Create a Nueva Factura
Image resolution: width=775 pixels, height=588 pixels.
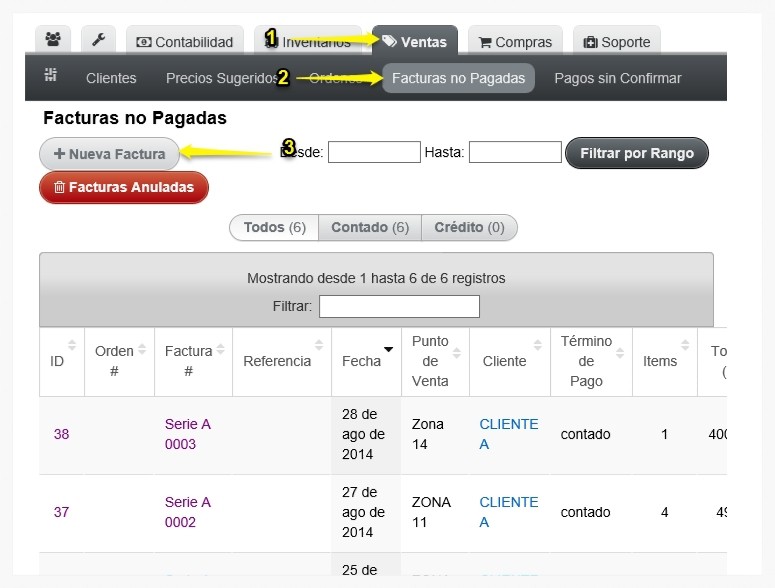point(109,154)
